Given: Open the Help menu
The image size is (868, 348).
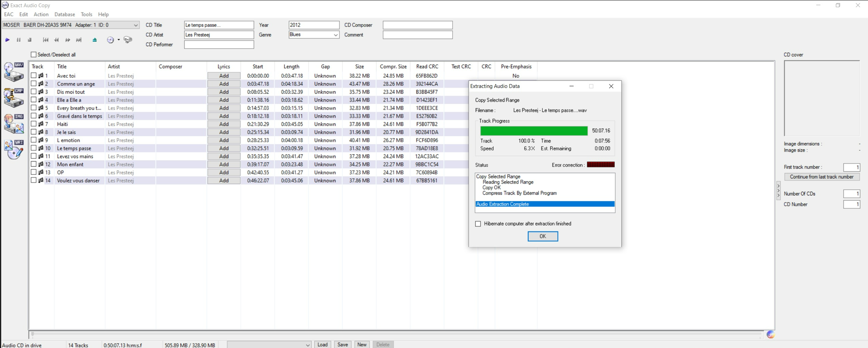Looking at the screenshot, I should [x=103, y=14].
